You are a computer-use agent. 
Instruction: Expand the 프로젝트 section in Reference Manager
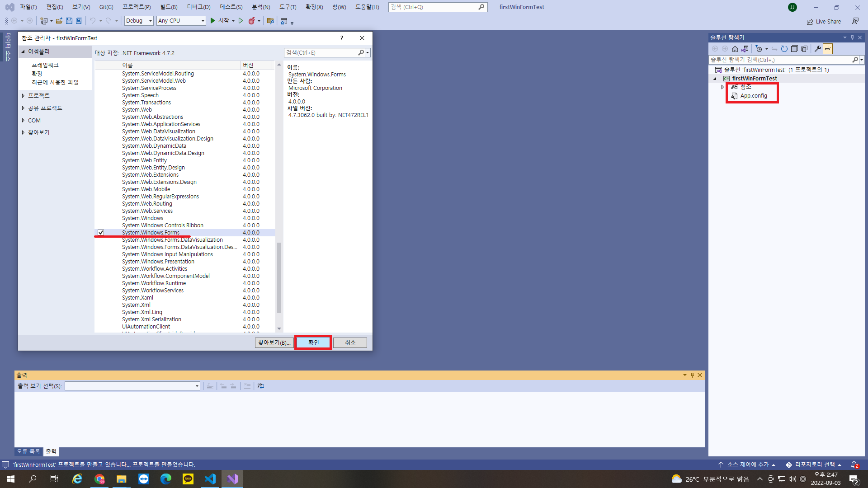(x=23, y=96)
